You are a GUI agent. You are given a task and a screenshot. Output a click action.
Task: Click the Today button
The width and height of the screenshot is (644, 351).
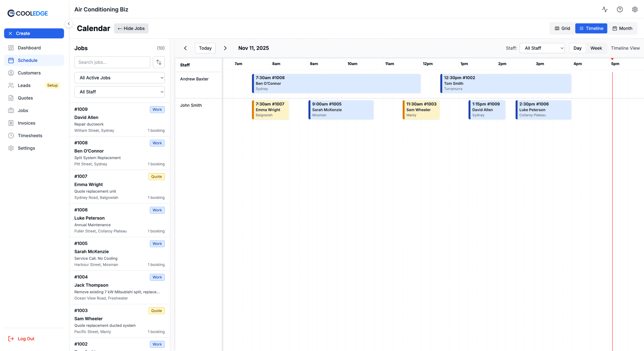click(x=205, y=48)
